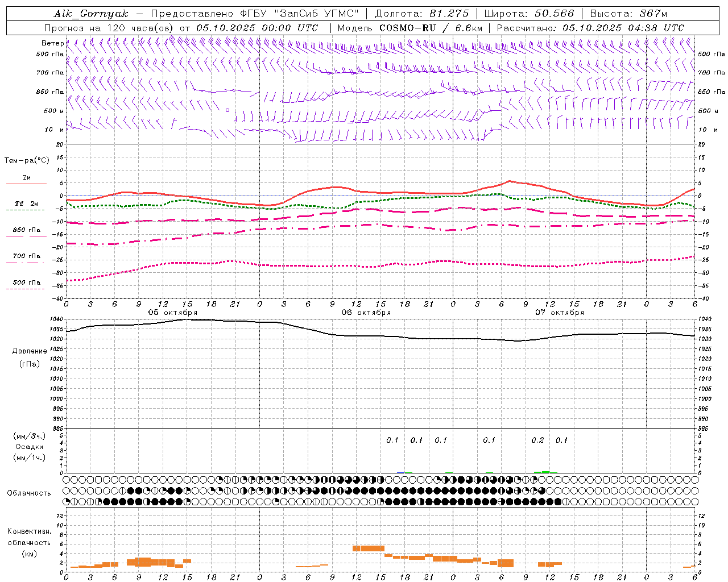The image size is (728, 582).
Task: Click the "700 гПа" temperature legend label
Action: point(26,256)
